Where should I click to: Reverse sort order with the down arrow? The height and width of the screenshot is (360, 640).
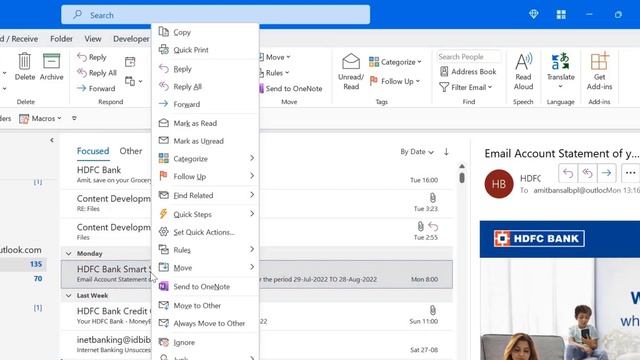tap(446, 152)
